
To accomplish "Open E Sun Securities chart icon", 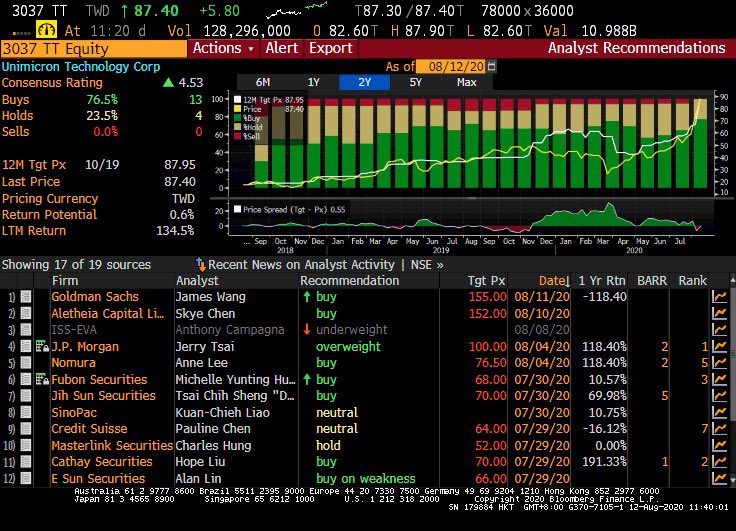I will coord(719,478).
